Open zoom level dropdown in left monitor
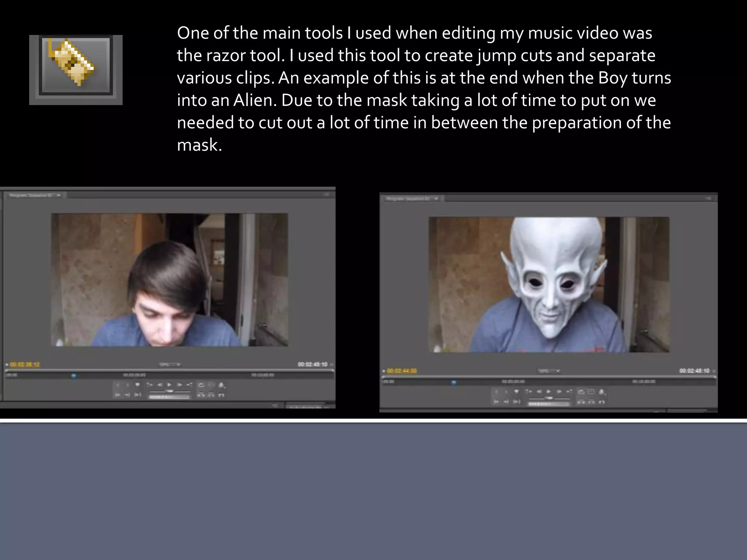Image resolution: width=747 pixels, height=560 pixels. (170, 364)
